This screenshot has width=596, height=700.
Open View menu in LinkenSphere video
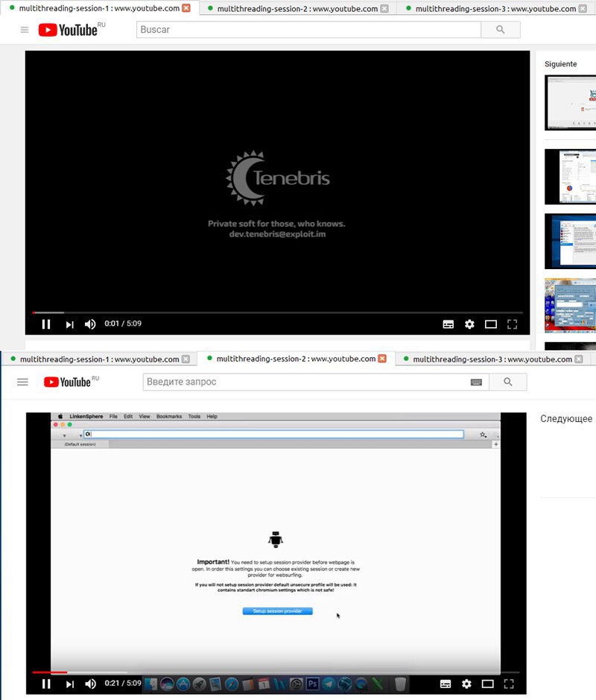144,417
